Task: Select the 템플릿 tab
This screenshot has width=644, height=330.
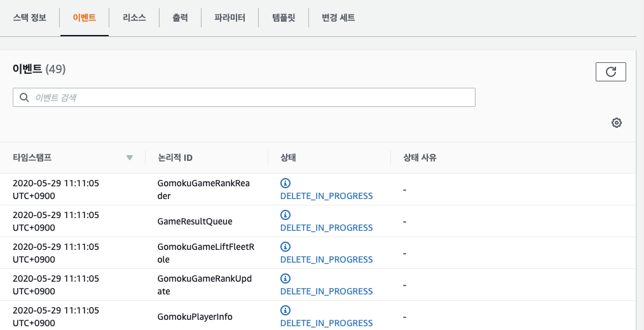Action: click(284, 18)
